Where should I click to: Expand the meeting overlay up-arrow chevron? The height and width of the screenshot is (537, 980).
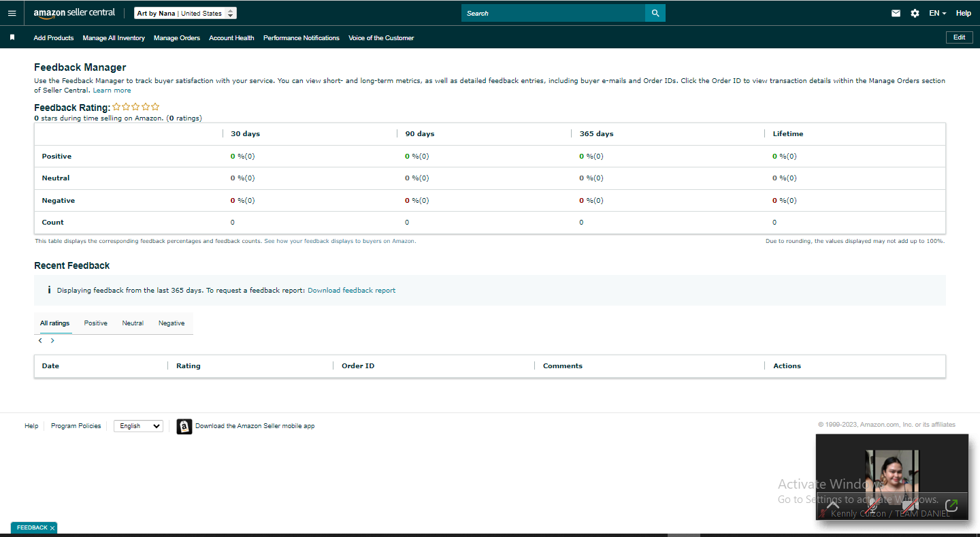pos(833,504)
